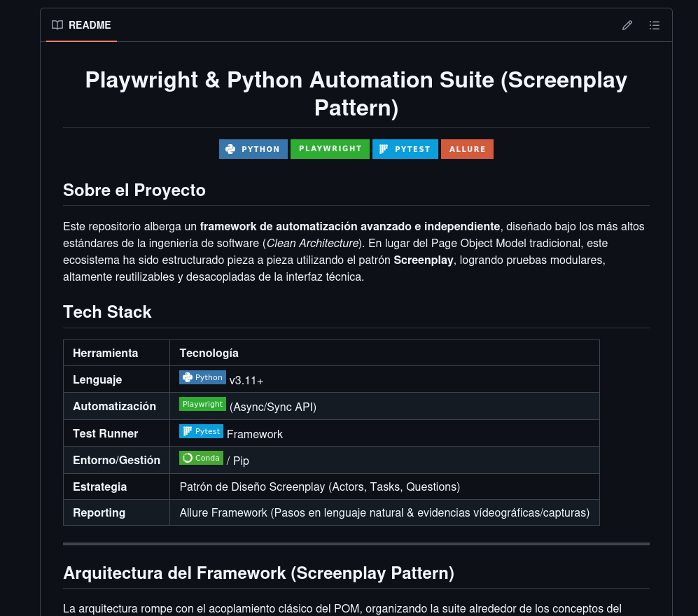
Task: Click the 'v3.11+' version text
Action: point(246,381)
